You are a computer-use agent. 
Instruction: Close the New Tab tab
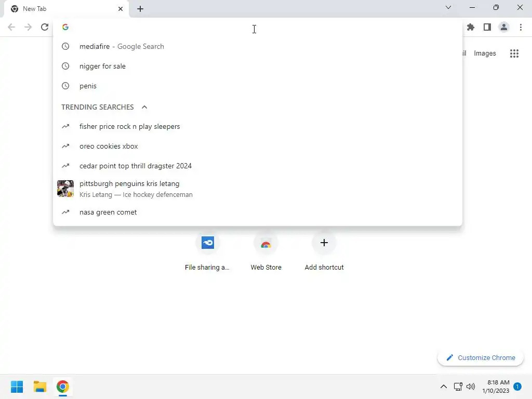[x=121, y=9]
